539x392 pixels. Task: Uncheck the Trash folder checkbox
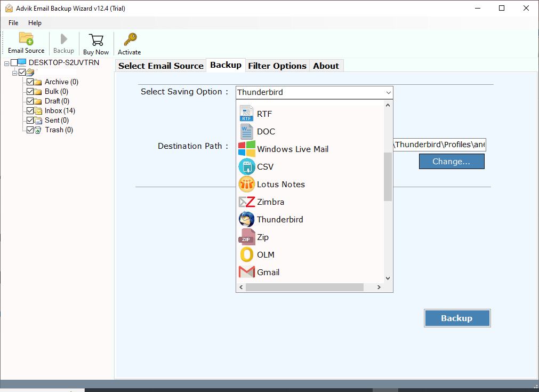point(30,130)
